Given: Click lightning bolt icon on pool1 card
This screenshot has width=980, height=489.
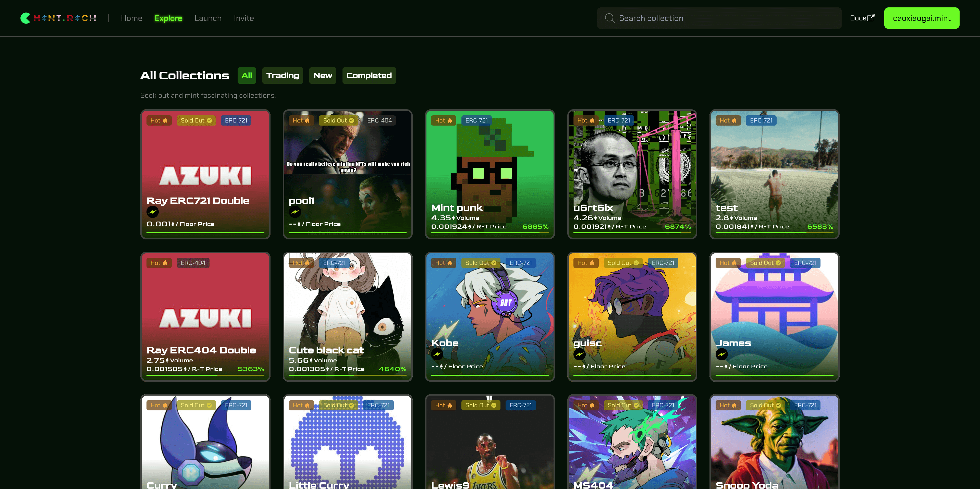Looking at the screenshot, I should (x=295, y=212).
